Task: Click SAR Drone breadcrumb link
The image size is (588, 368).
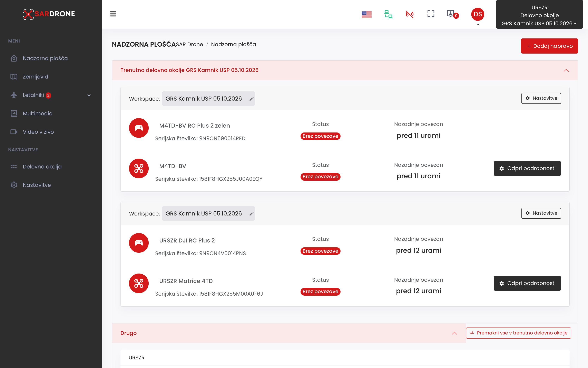Action: tap(189, 44)
